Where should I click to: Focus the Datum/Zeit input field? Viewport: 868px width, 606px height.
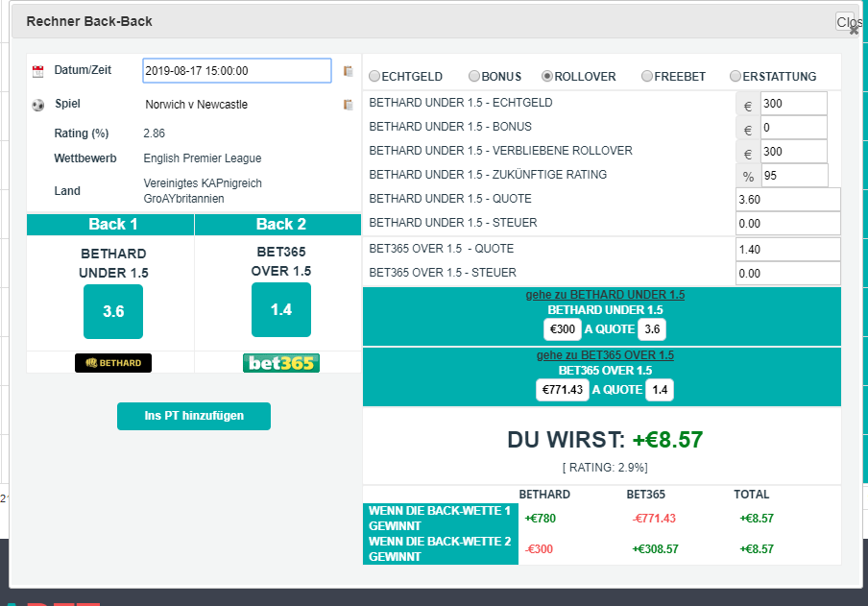pyautogui.click(x=237, y=71)
